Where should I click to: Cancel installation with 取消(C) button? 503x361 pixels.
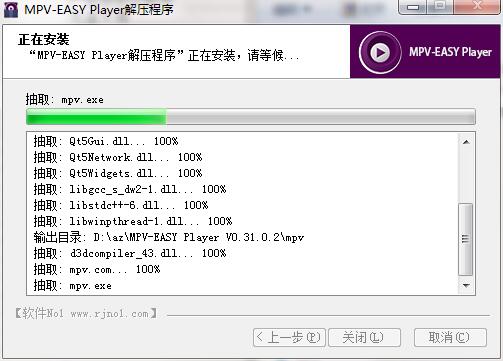pos(450,337)
